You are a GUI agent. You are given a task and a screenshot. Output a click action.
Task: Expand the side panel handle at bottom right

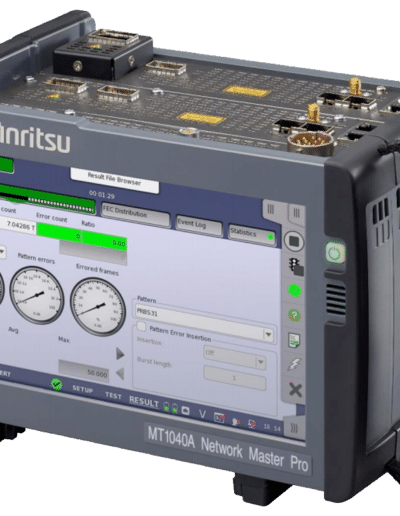coord(294,429)
